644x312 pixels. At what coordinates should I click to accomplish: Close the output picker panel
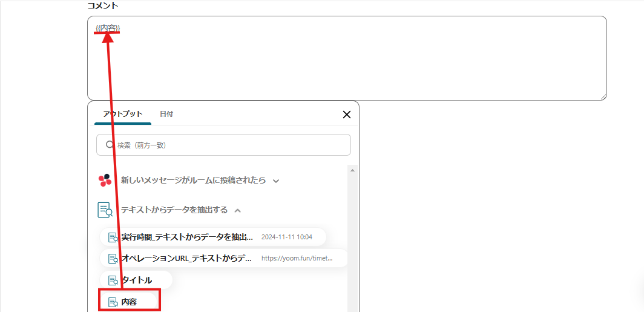[x=347, y=115]
